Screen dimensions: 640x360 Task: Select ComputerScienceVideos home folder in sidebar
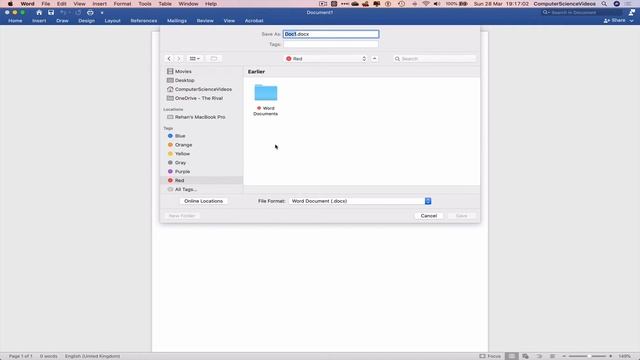[x=202, y=89]
